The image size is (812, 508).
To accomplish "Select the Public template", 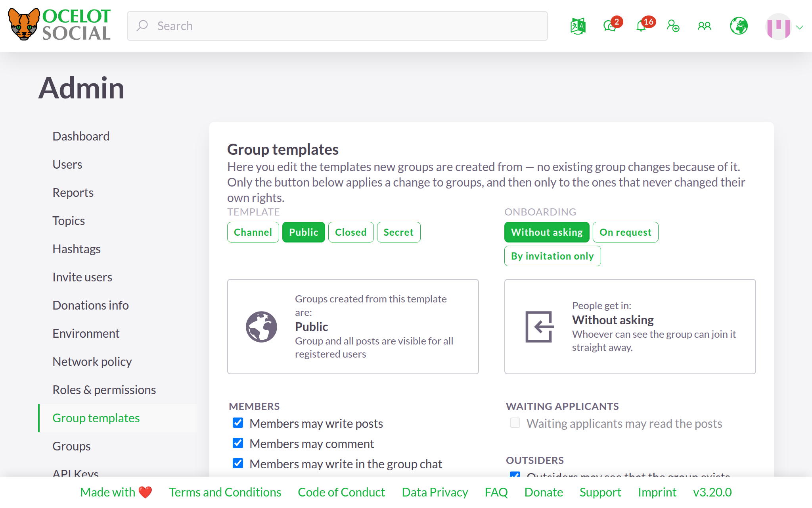I will pos(304,232).
